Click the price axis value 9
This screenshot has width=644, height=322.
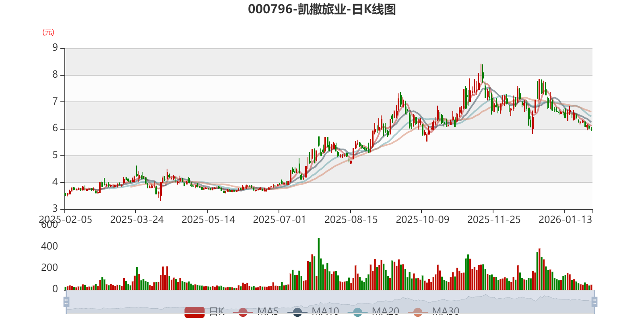click(55, 48)
